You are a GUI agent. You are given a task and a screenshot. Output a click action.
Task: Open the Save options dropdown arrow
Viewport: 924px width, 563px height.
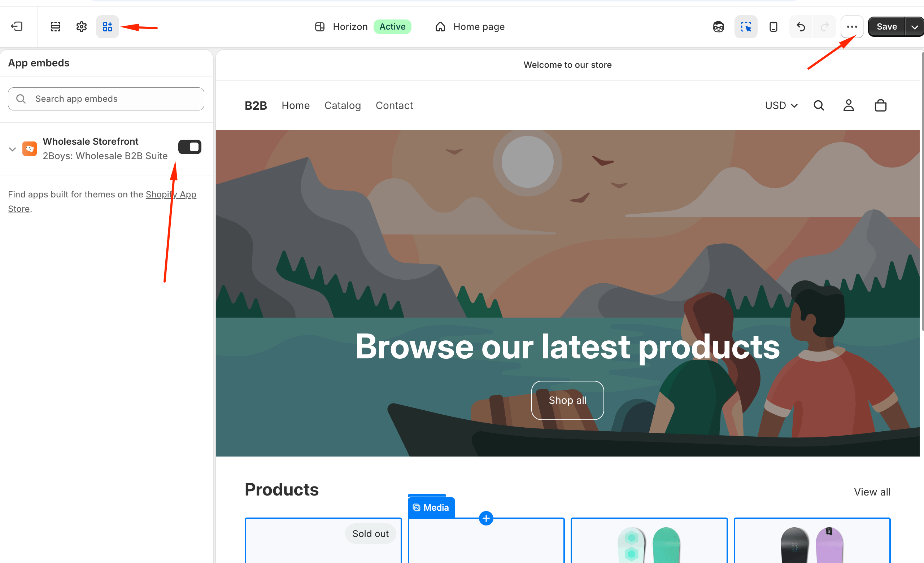click(x=914, y=27)
